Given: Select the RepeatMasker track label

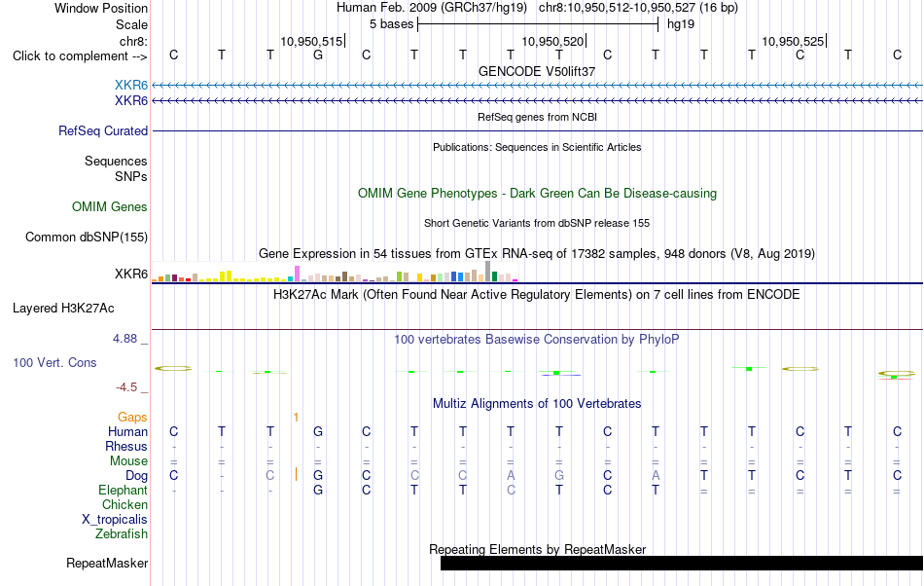Looking at the screenshot, I should coord(107,563).
